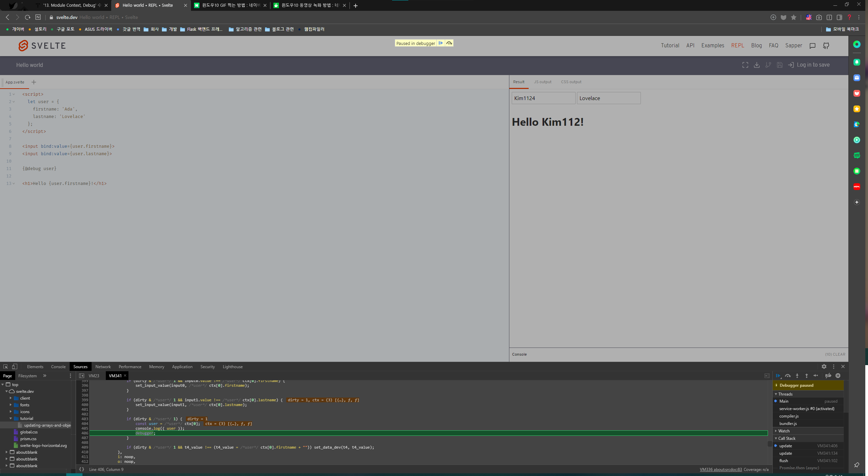Click the Log in to save link
This screenshot has height=476, width=868.
pos(813,65)
